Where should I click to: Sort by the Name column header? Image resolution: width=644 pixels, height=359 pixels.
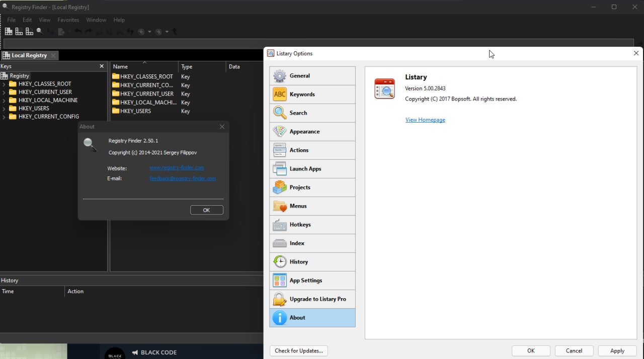[144, 66]
